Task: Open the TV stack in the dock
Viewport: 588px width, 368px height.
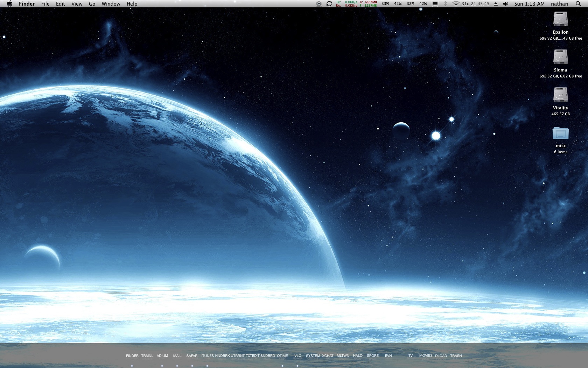Action: (x=411, y=356)
